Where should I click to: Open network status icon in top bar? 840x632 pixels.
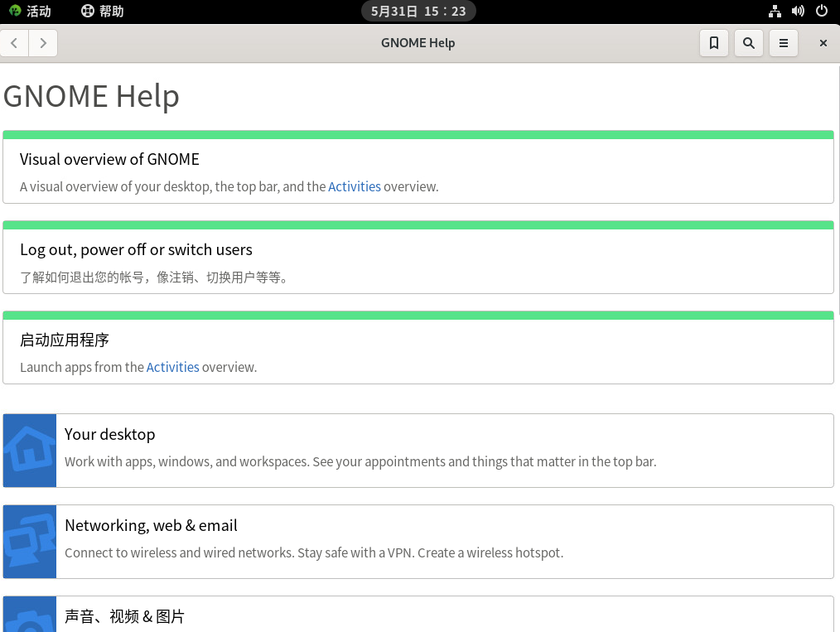[775, 11]
